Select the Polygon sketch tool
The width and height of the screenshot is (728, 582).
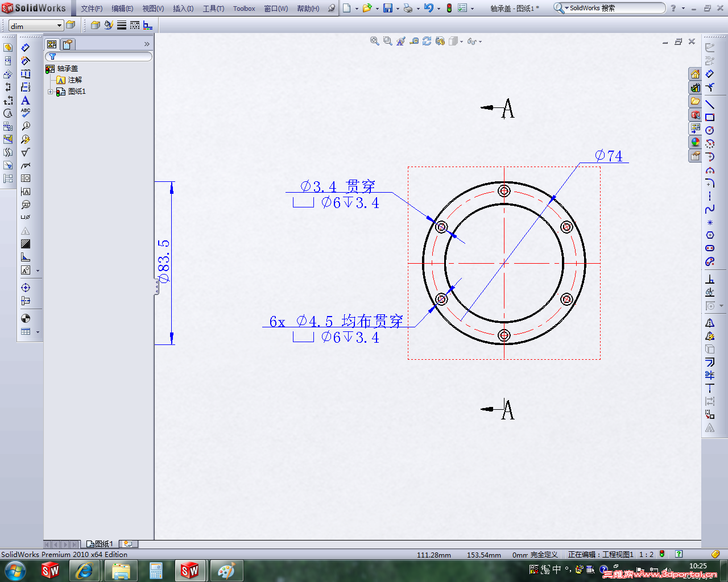point(710,235)
